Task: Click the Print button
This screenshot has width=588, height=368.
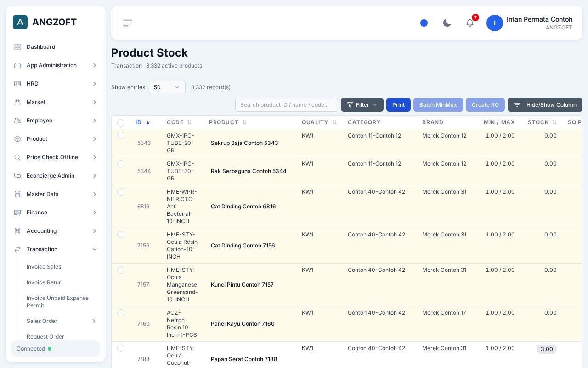Action: pyautogui.click(x=398, y=105)
